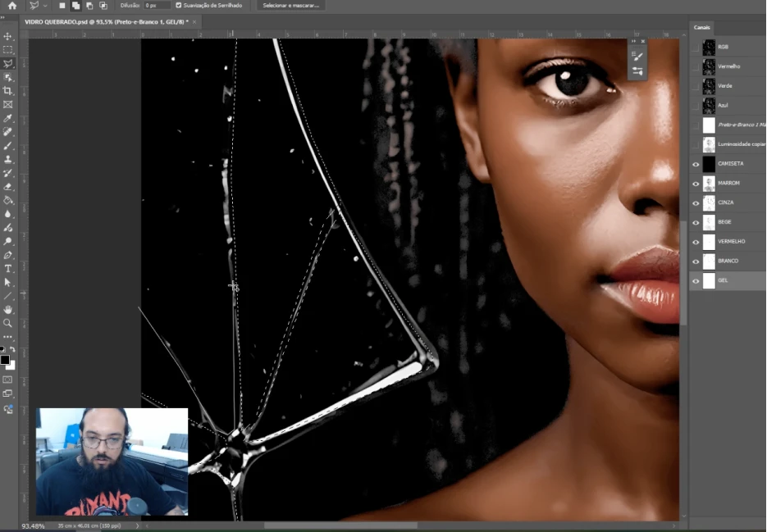The image size is (767, 532).
Task: Switch to the Canais panel tab
Action: 702,27
